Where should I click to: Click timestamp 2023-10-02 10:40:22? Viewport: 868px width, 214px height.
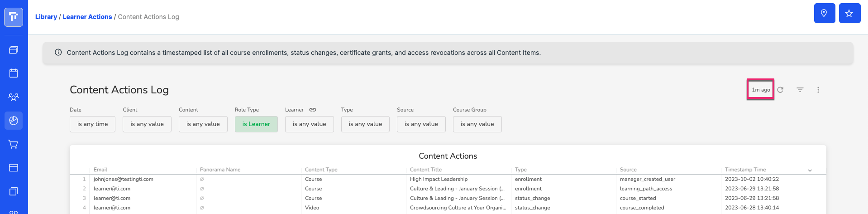[x=752, y=179]
